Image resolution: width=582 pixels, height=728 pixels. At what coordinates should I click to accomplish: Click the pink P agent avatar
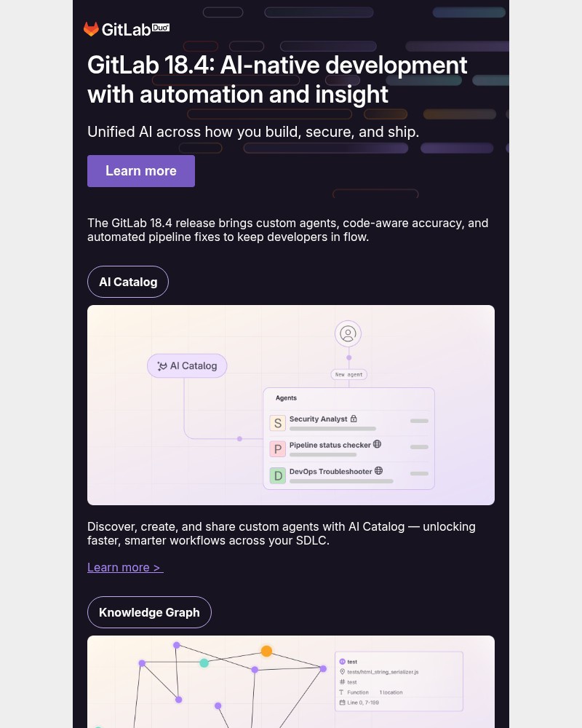click(x=277, y=449)
